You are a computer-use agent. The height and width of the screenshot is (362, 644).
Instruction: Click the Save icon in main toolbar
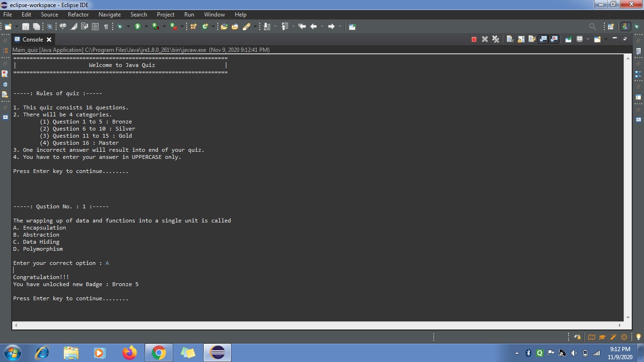click(25, 27)
